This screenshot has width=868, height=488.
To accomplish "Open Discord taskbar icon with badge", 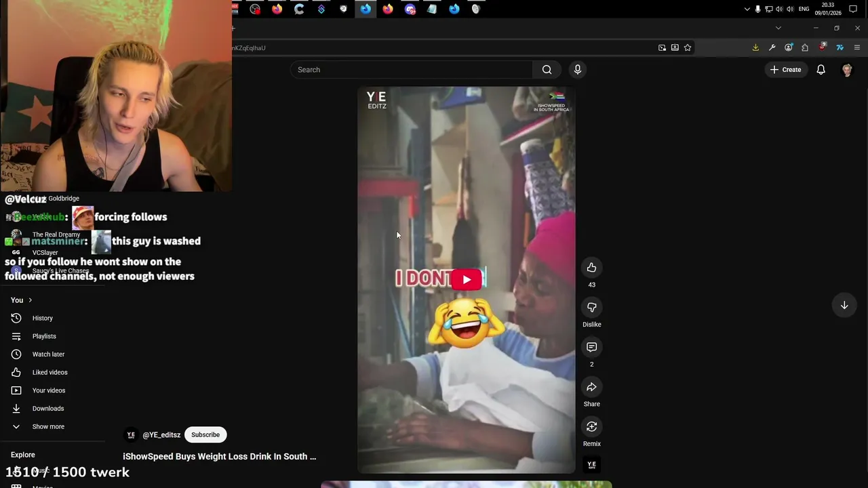I will click(x=410, y=9).
